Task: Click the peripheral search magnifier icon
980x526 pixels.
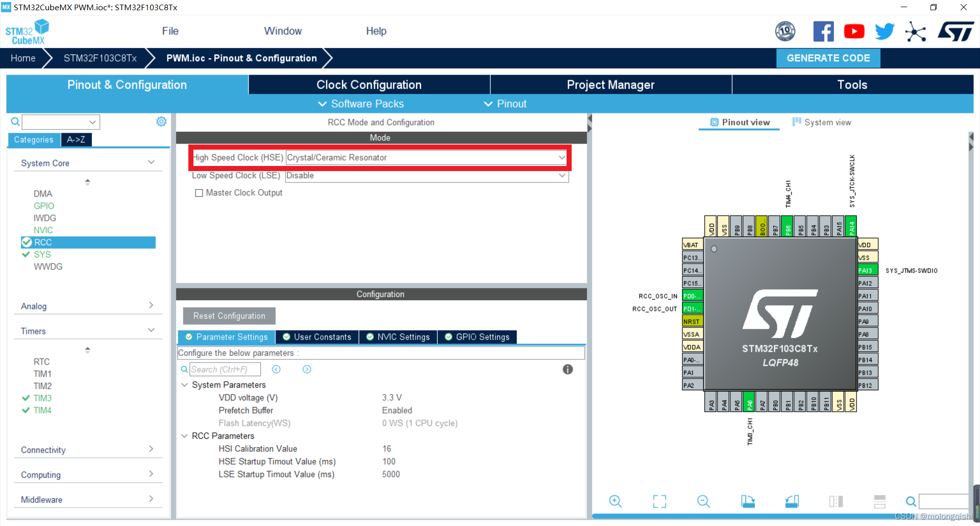Action: pos(15,122)
